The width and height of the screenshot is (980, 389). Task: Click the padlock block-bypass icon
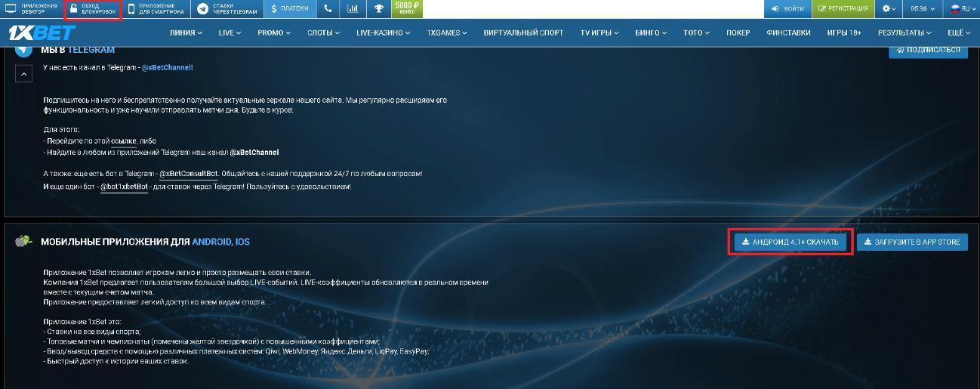tap(73, 9)
